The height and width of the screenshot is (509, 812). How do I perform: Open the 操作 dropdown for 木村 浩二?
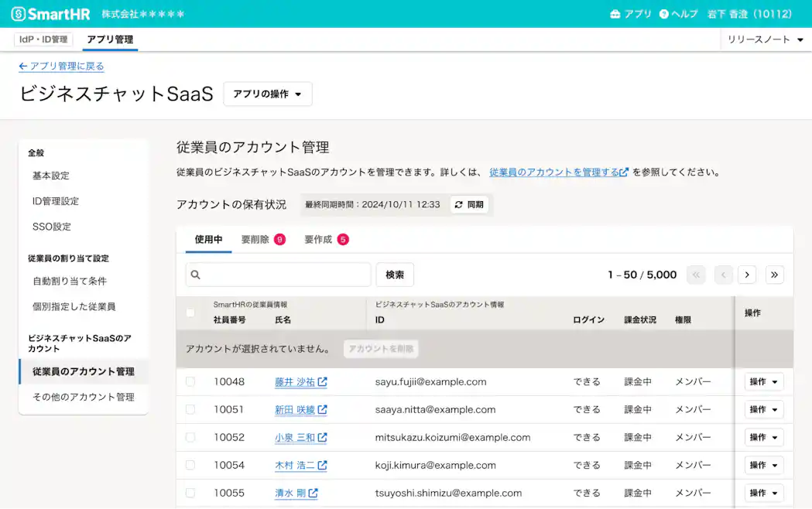pos(763,465)
